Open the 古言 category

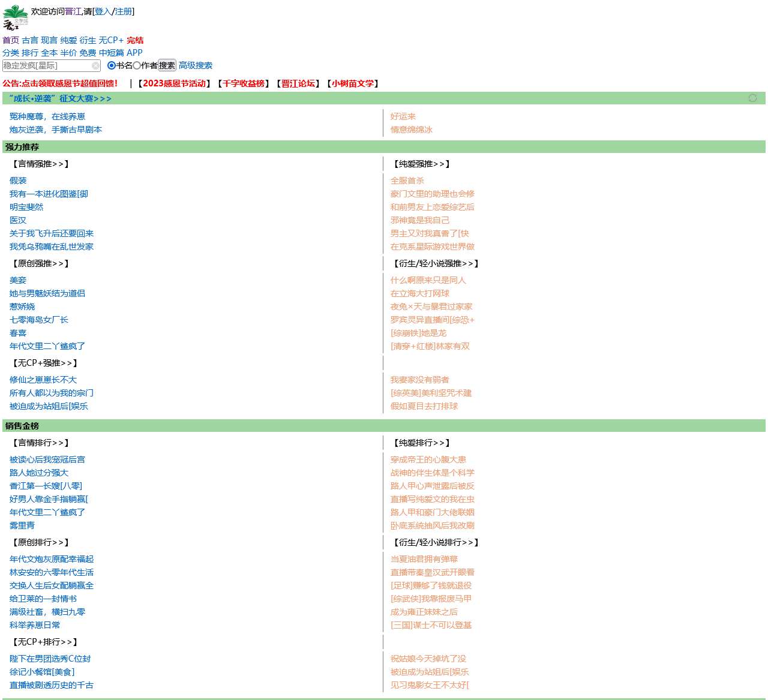point(30,40)
